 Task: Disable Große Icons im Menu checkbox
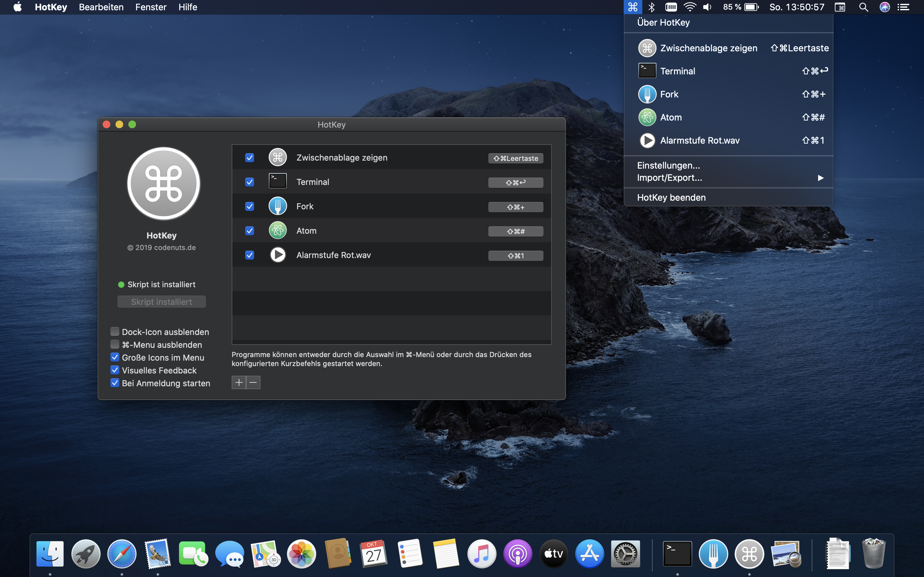point(115,357)
